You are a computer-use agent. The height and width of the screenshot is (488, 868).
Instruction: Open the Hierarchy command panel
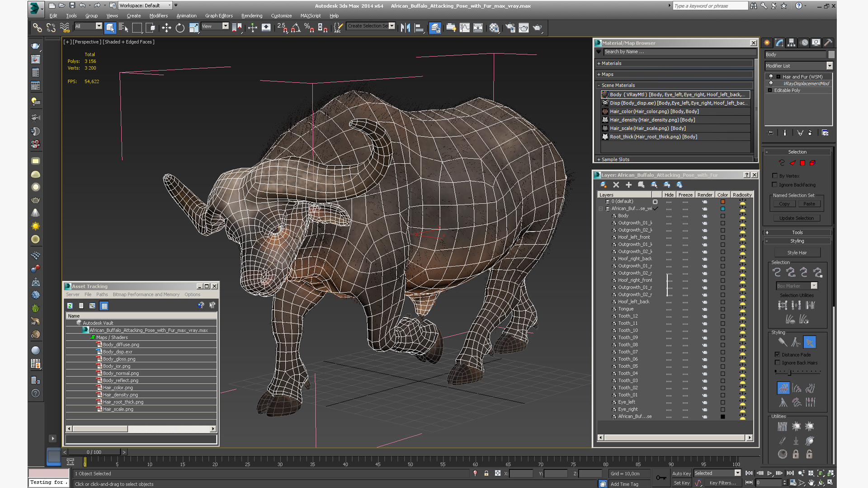(x=792, y=42)
